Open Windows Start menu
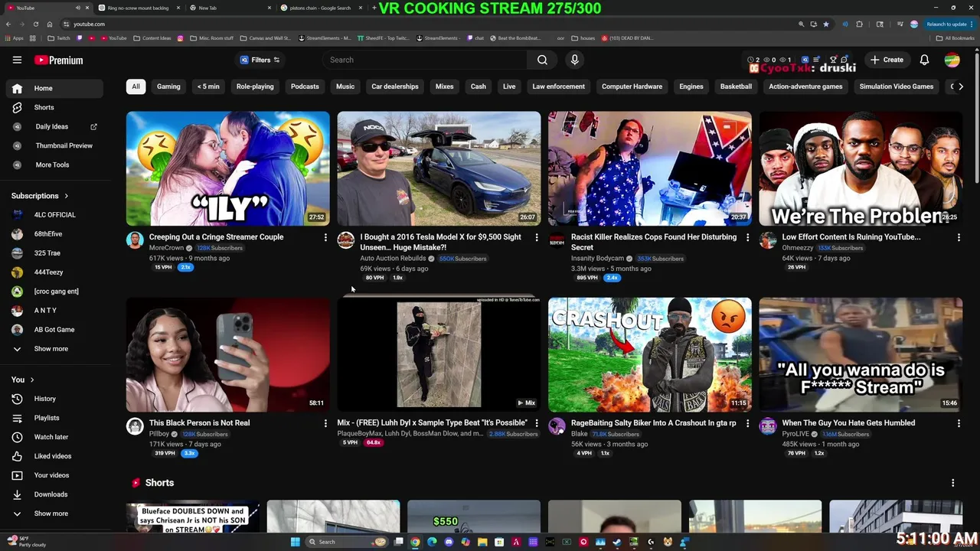Screen dimensions: 980x551 295,542
